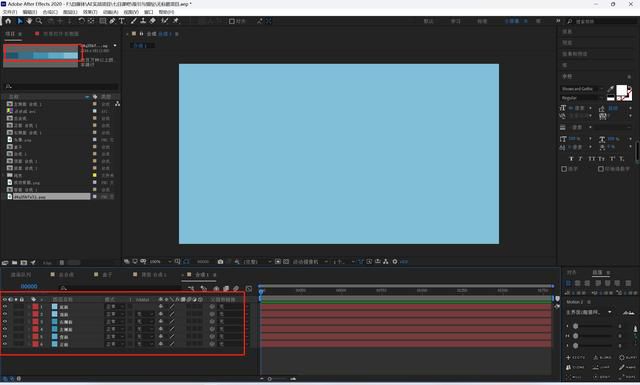Open layer 1 blending mode dropdown
Screen dimensions: 640x385
(115, 307)
